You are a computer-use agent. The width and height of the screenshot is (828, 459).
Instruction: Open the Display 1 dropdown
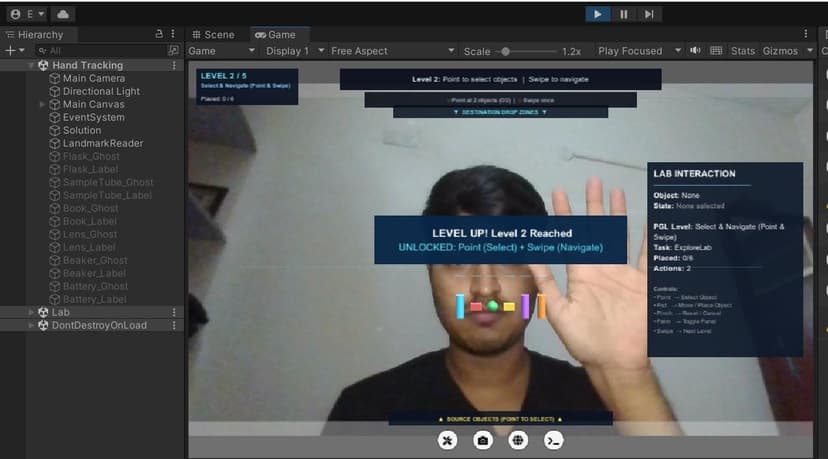pyautogui.click(x=295, y=51)
